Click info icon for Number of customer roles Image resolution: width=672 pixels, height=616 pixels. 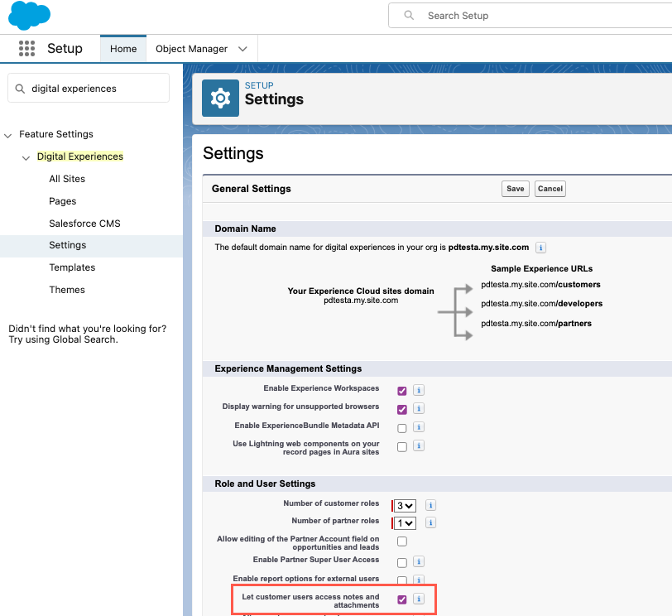coord(430,505)
